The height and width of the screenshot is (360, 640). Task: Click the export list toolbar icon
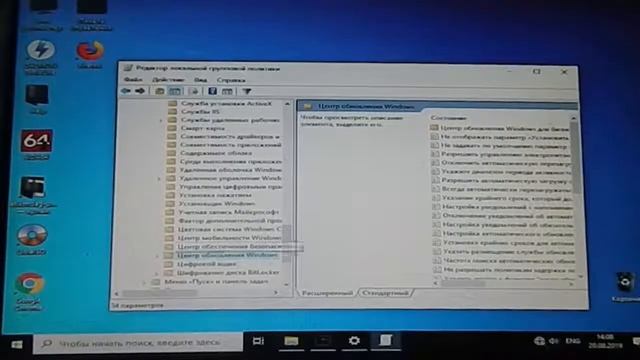193,91
